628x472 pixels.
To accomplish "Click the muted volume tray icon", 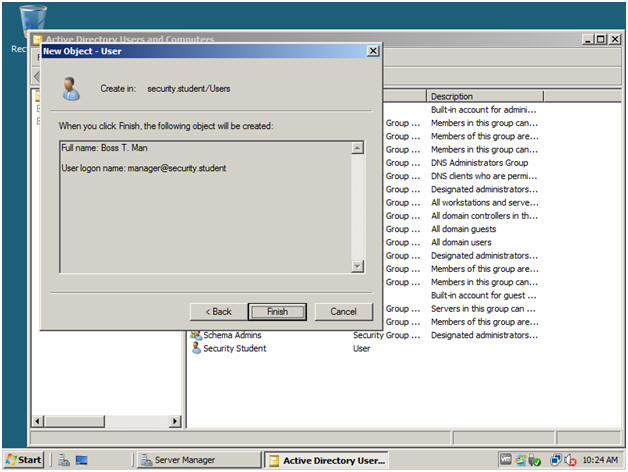I will pos(570,460).
